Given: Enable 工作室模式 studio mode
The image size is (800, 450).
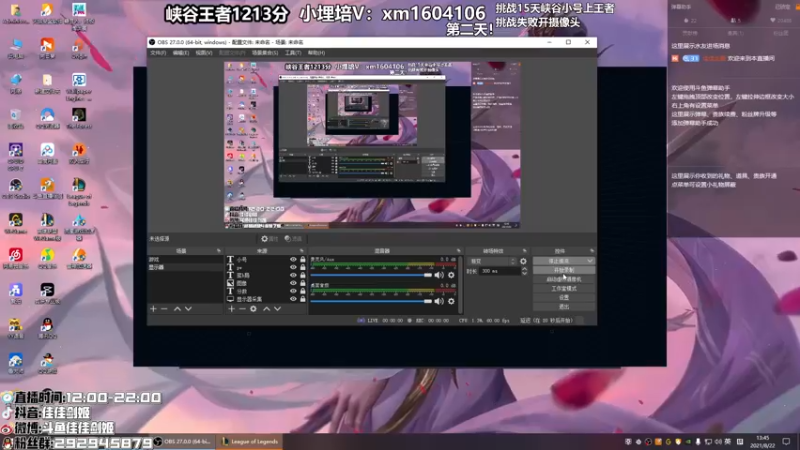Looking at the screenshot, I should [564, 288].
